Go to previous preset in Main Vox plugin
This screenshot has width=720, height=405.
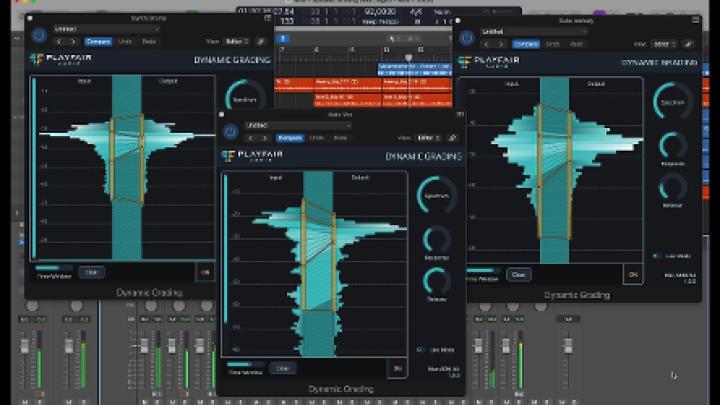point(251,138)
